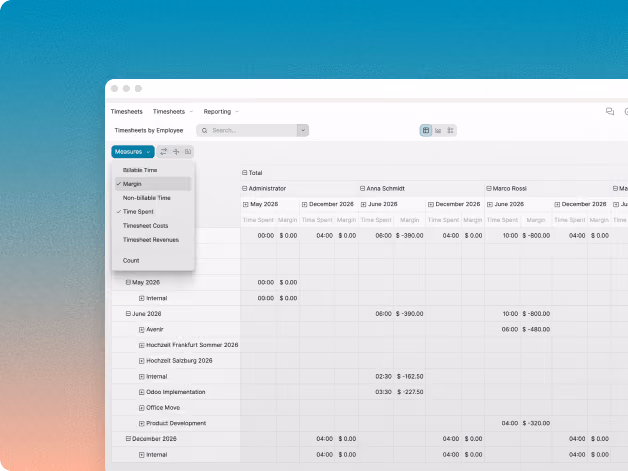Screen dimensions: 628x471
Task: Click the $ -480.00 Avenir margin cell
Action: click(x=536, y=329)
